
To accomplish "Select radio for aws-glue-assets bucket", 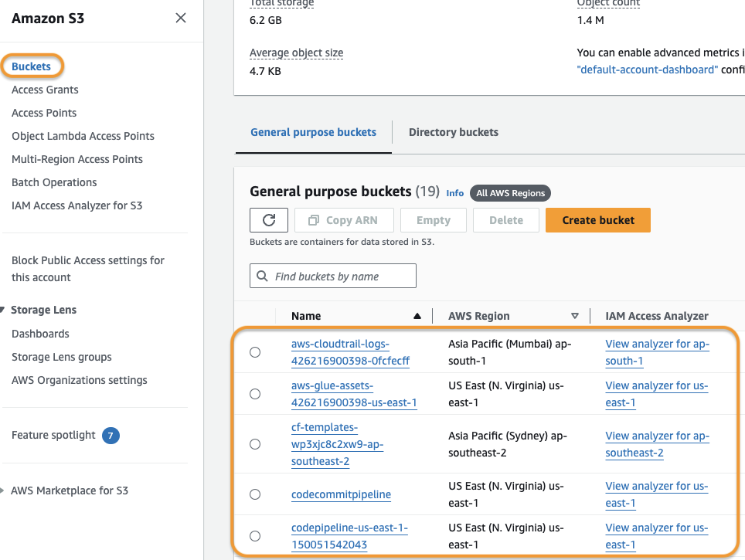I will click(255, 394).
